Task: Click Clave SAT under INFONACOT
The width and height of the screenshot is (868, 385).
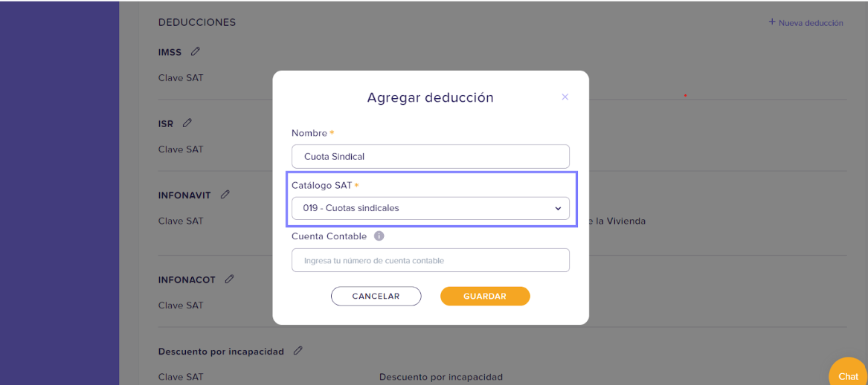Action: 181,305
